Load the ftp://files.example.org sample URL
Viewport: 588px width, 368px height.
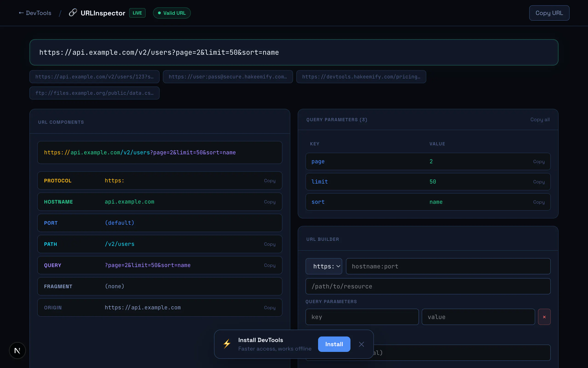tap(94, 93)
